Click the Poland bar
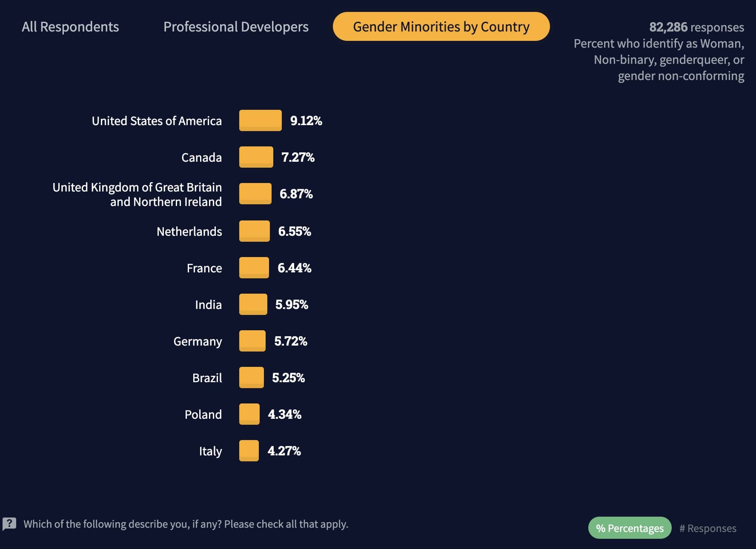756x549 pixels. (249, 414)
